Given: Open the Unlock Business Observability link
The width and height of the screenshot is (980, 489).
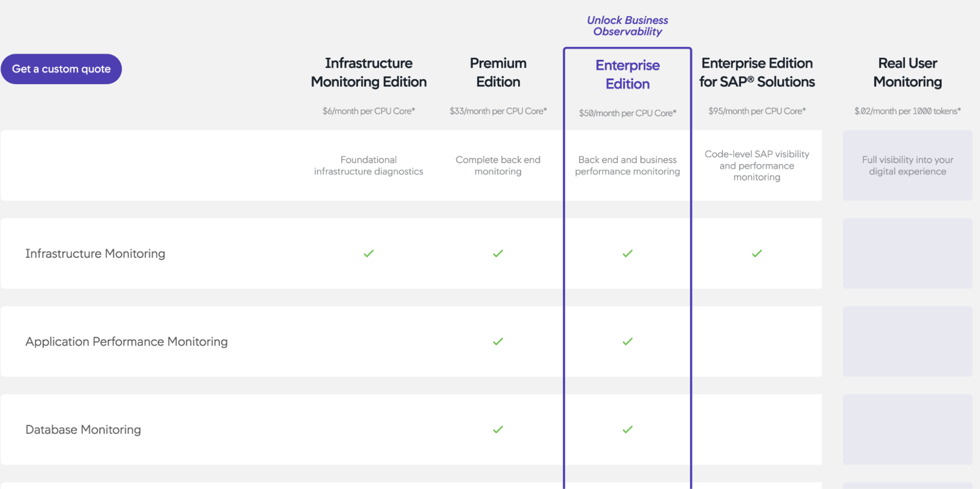Looking at the screenshot, I should point(628,25).
